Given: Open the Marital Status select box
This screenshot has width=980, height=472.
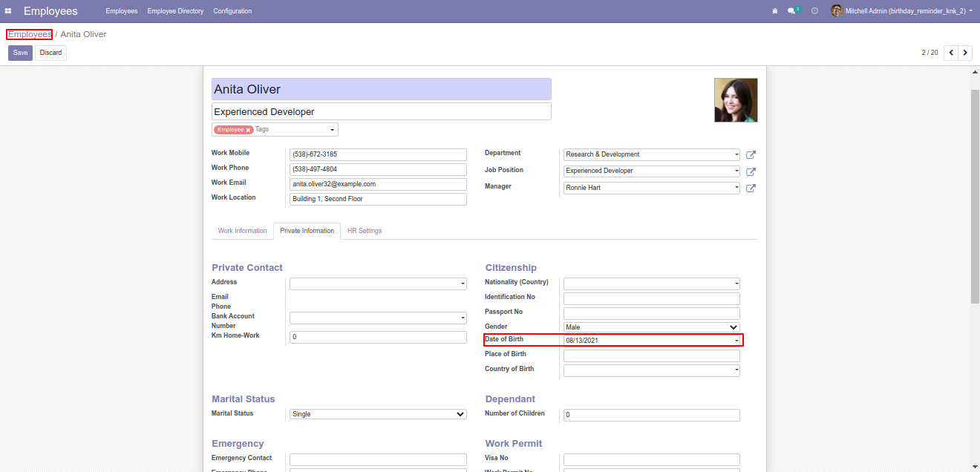Looking at the screenshot, I should tap(378, 414).
